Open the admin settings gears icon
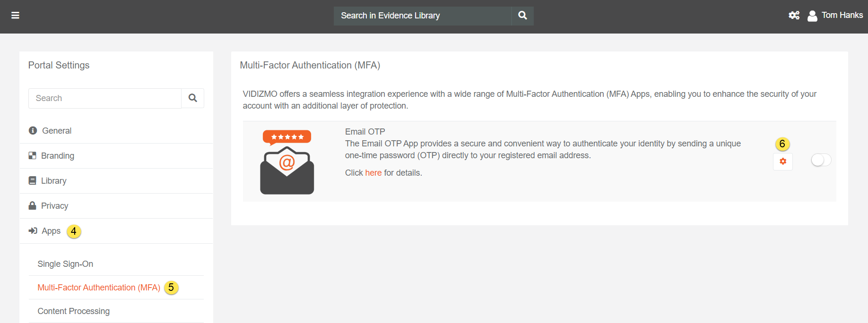This screenshot has width=868, height=323. point(794,16)
